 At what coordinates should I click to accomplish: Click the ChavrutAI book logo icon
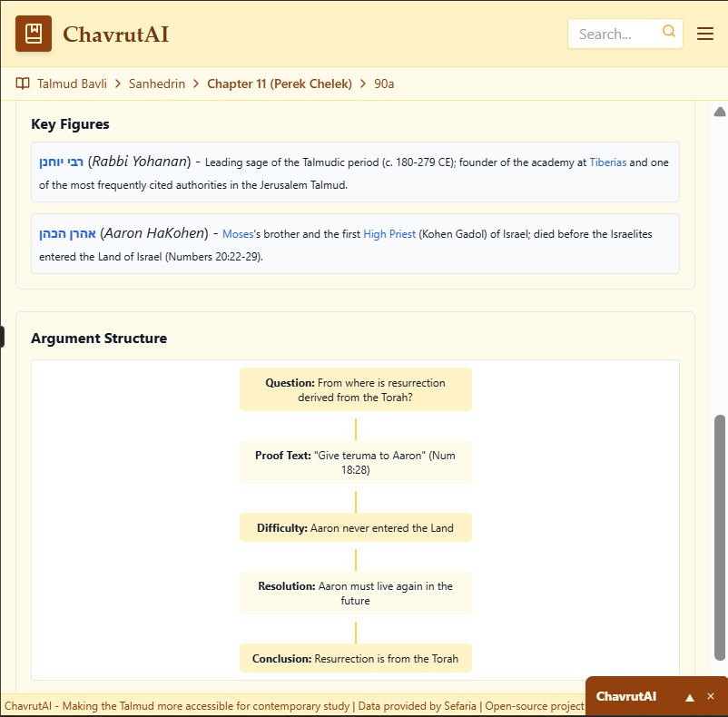click(x=34, y=34)
